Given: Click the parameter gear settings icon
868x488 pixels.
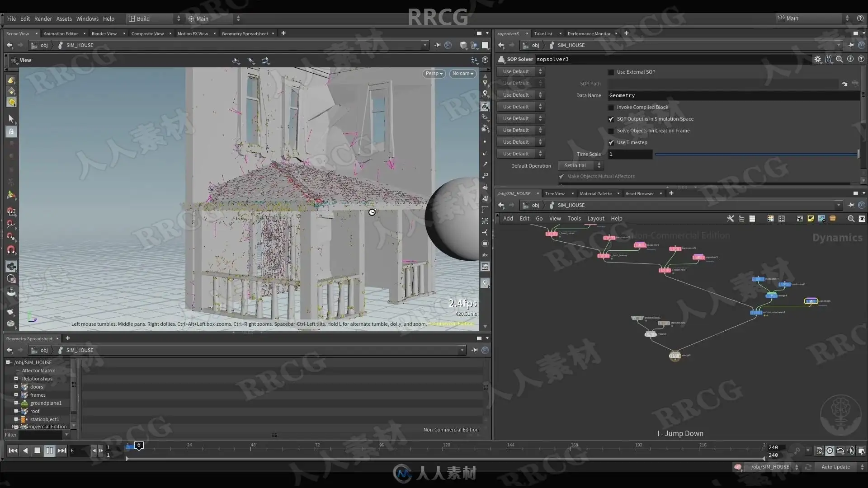Looking at the screenshot, I should [817, 59].
